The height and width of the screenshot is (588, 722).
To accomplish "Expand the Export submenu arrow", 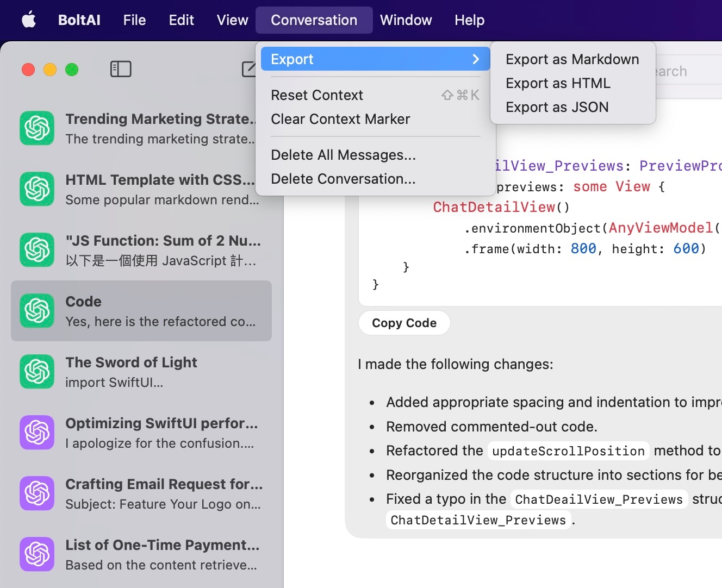I will click(x=476, y=59).
